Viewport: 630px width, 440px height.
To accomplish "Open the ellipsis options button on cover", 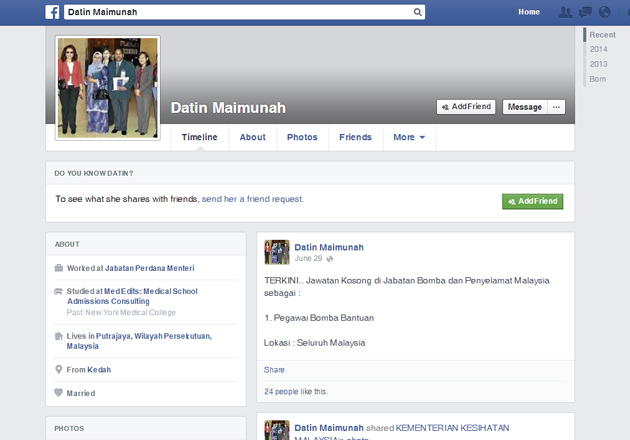I will coord(556,107).
